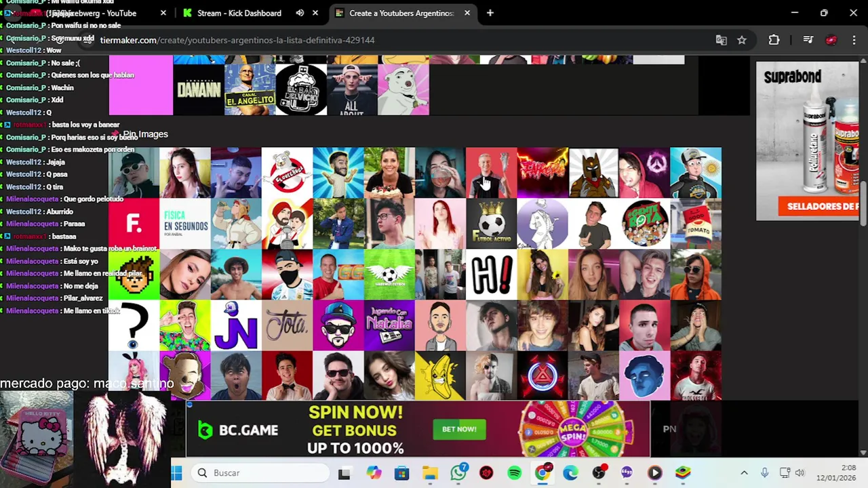Open the Suprabond sidebar advertisement
This screenshot has height=488, width=868.
click(807, 141)
